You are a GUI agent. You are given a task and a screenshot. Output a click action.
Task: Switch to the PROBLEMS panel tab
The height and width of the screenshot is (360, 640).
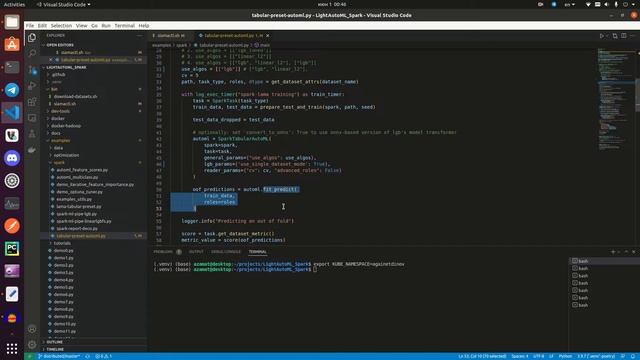pos(163,252)
